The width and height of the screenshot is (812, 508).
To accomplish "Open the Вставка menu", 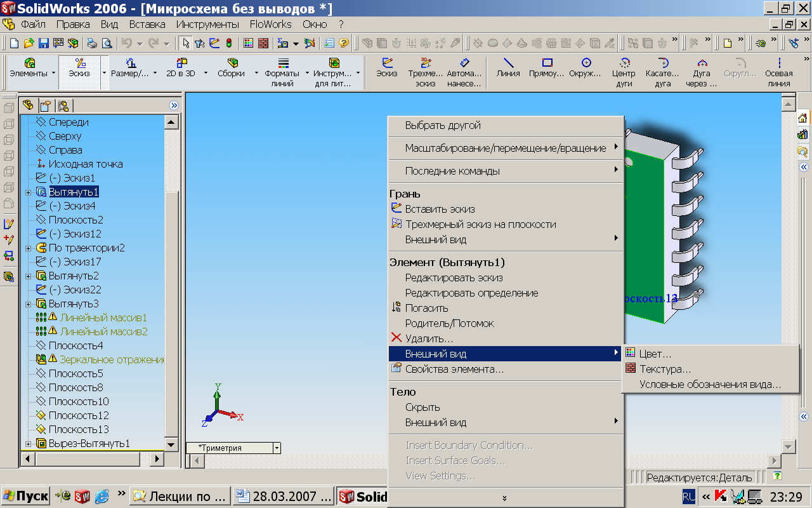I will point(147,24).
